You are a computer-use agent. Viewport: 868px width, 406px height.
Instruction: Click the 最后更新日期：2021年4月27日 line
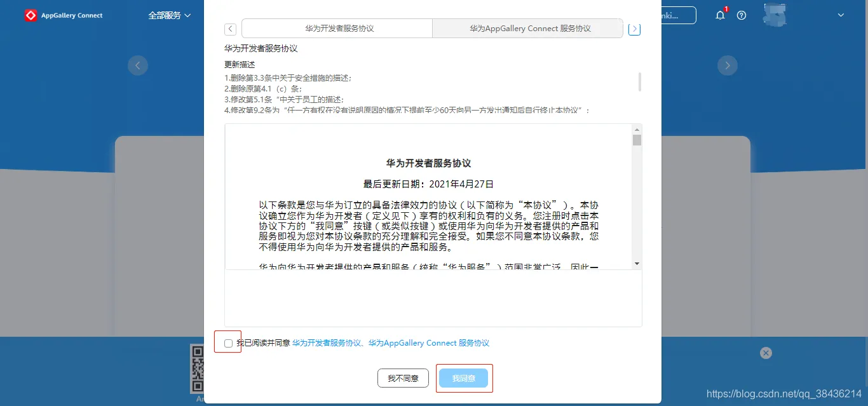pos(428,184)
